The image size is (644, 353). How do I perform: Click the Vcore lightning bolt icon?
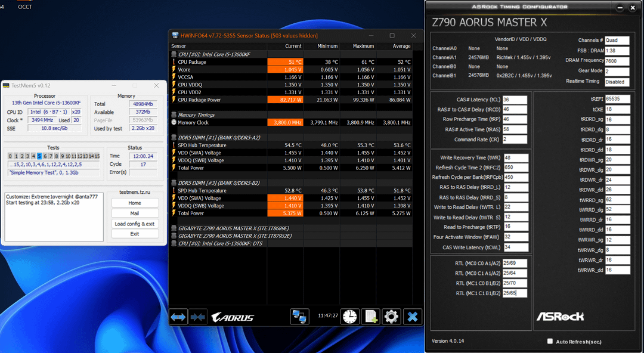[x=174, y=69]
